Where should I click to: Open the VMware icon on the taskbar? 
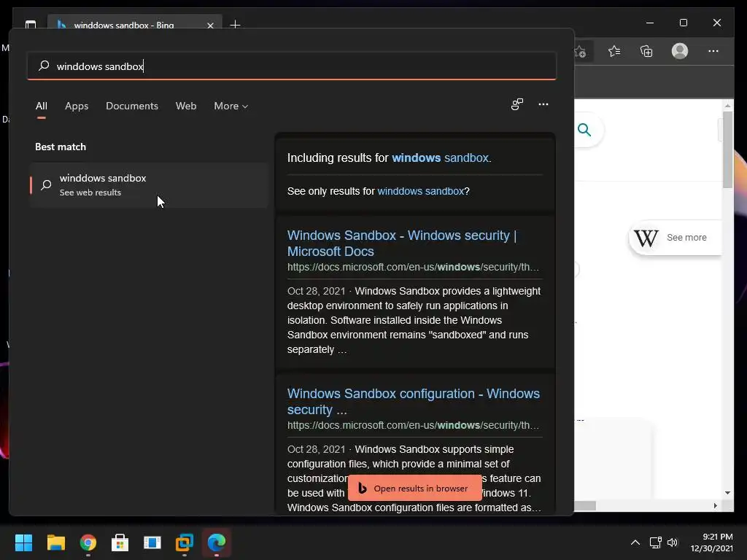(x=185, y=542)
